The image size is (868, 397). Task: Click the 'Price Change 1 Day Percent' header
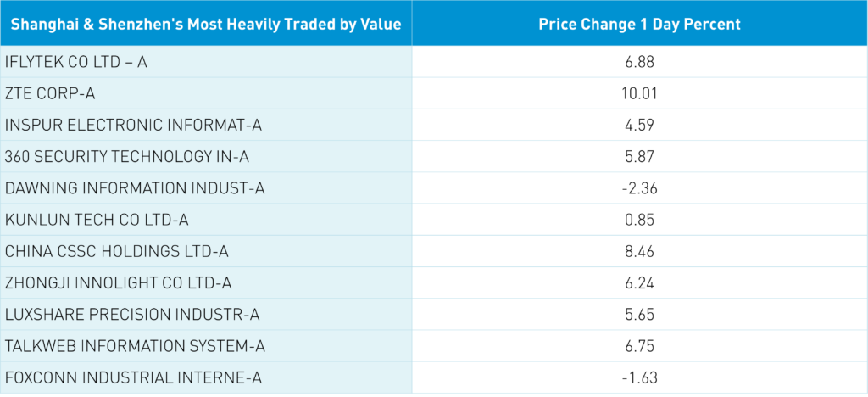click(639, 24)
